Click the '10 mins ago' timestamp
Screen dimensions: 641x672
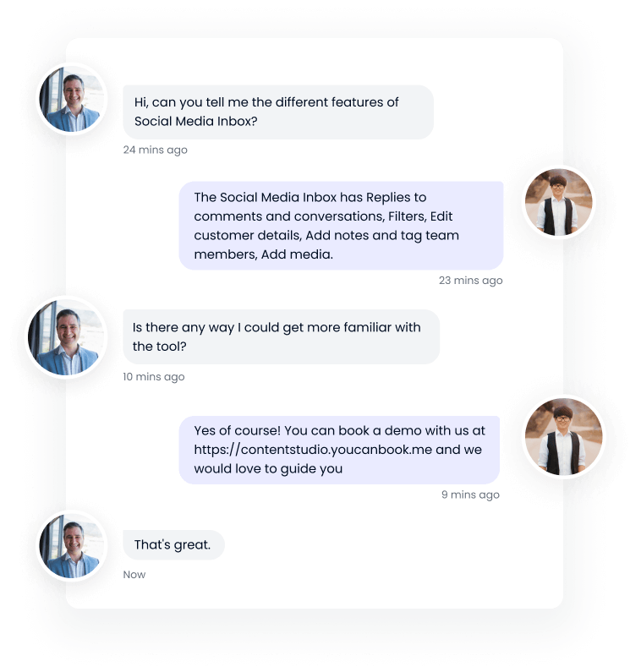(154, 377)
